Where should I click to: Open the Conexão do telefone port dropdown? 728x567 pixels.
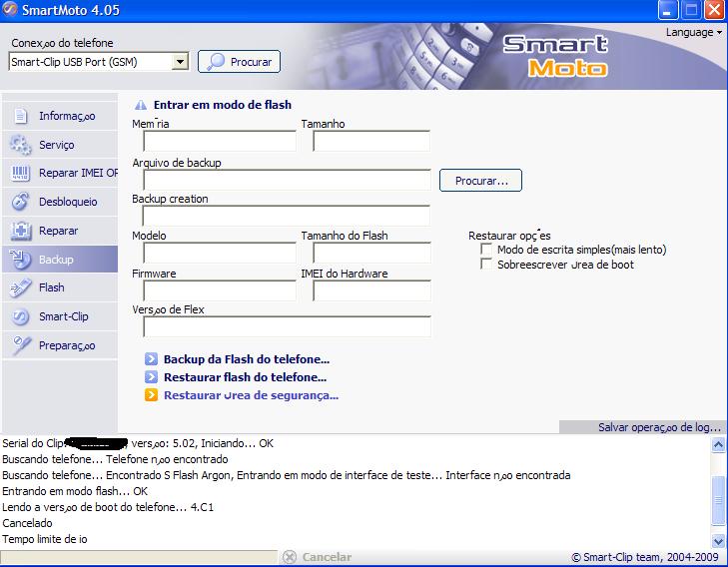point(180,61)
